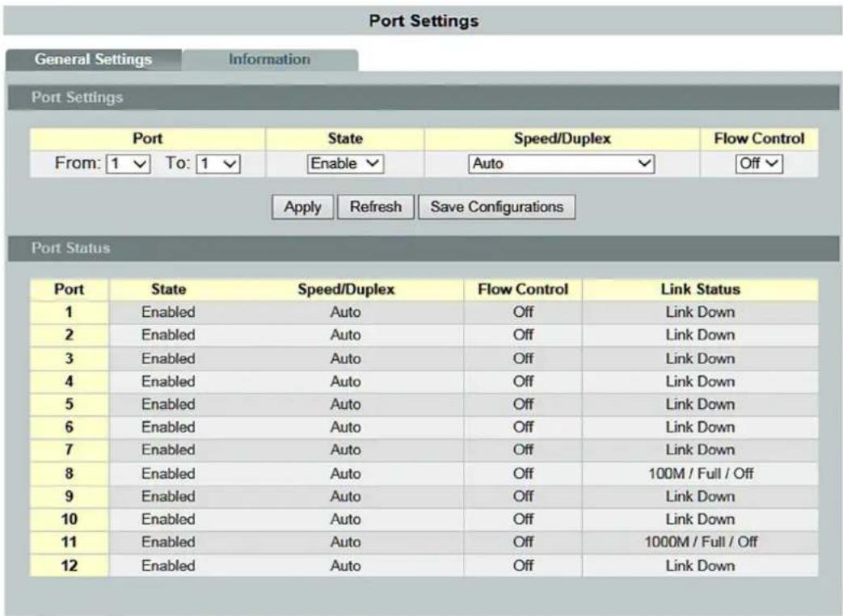Select port 9 row number cell
The height and width of the screenshot is (616, 843).
(69, 496)
